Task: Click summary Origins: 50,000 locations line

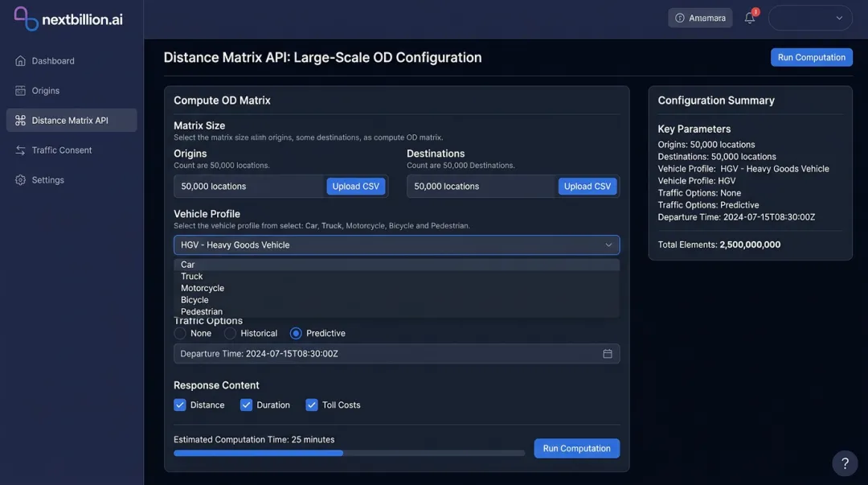Action: pyautogui.click(x=706, y=145)
